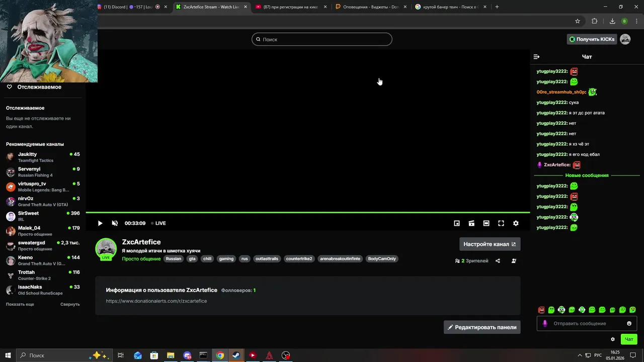Jump to Новые сообщения divider
This screenshot has height=362, width=644.
pyautogui.click(x=587, y=175)
